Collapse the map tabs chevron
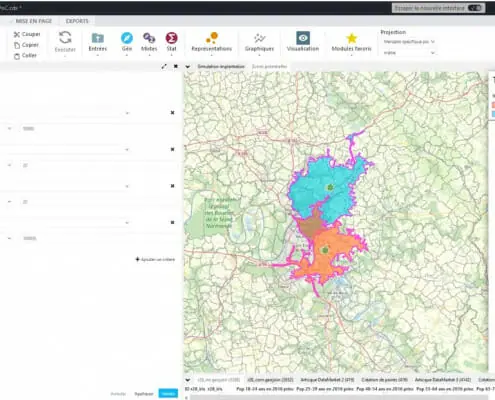The image size is (495, 400). coord(188,67)
